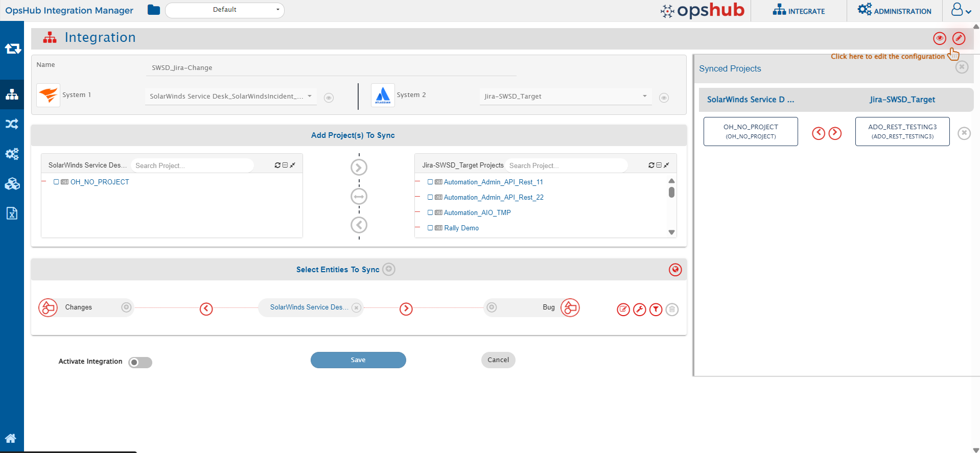This screenshot has height=453, width=980.
Task: Check the Rally Demo project checkbox
Action: tap(430, 228)
